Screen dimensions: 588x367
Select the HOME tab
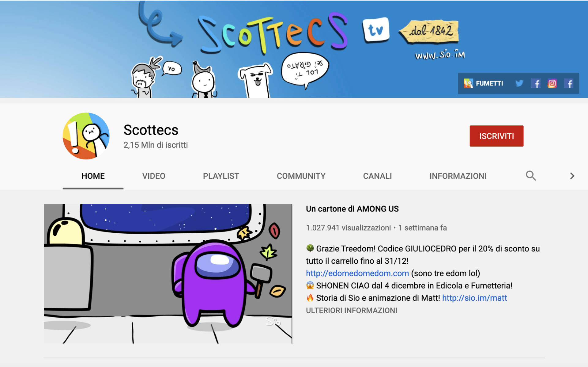click(93, 176)
